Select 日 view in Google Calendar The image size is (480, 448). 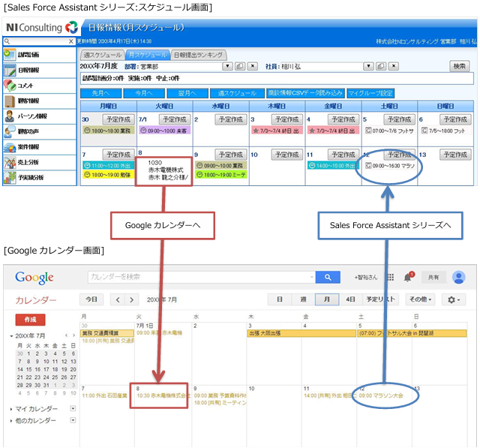280,299
